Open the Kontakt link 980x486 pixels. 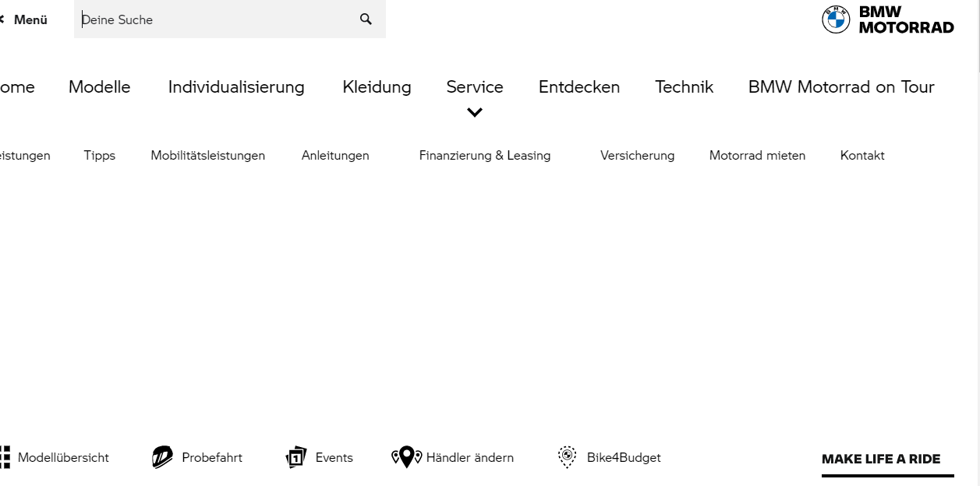(x=862, y=156)
